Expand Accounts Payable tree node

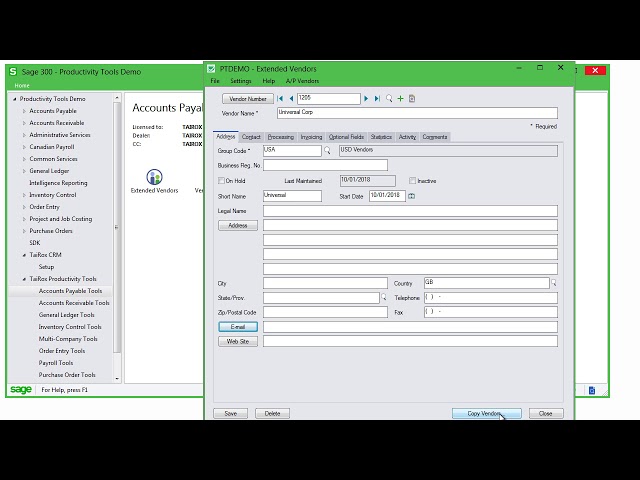pyautogui.click(x=24, y=111)
